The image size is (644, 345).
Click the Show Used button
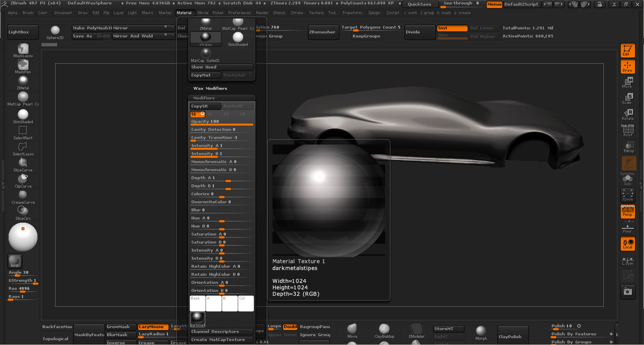[x=221, y=67]
